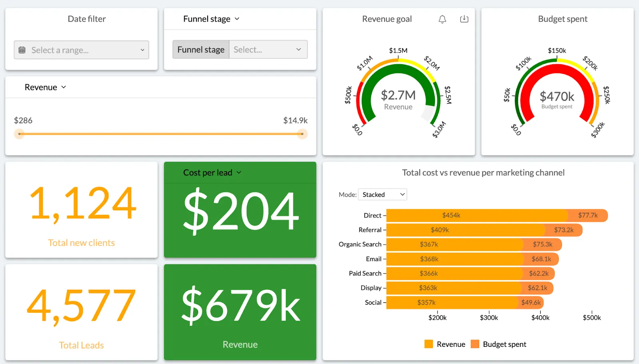Toggle Budget spent series in chart legend
639x364 pixels.
(498, 344)
